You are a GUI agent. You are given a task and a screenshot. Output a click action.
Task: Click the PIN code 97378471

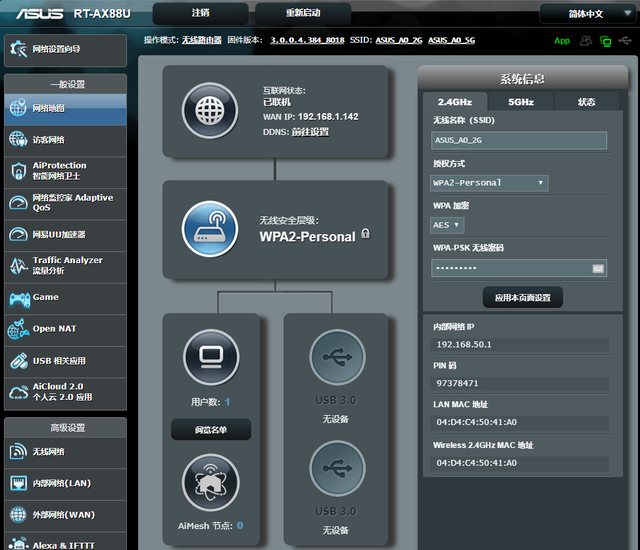(457, 383)
